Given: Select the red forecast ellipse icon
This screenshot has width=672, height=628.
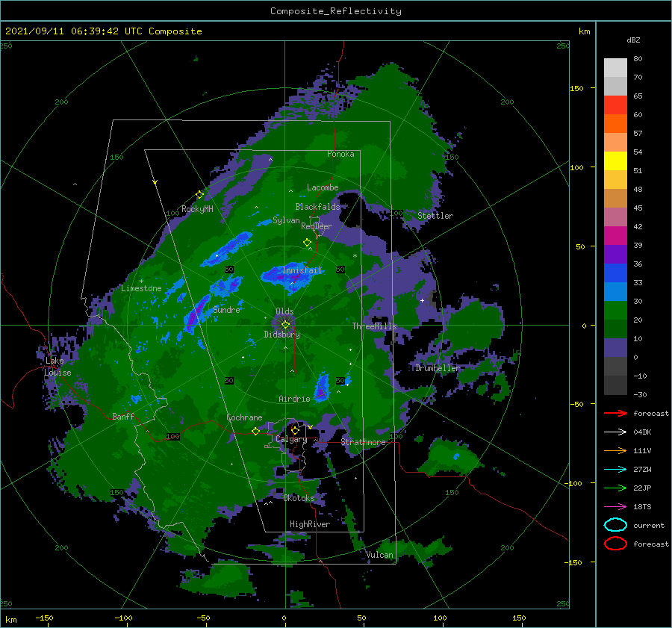Looking at the screenshot, I should point(615,544).
